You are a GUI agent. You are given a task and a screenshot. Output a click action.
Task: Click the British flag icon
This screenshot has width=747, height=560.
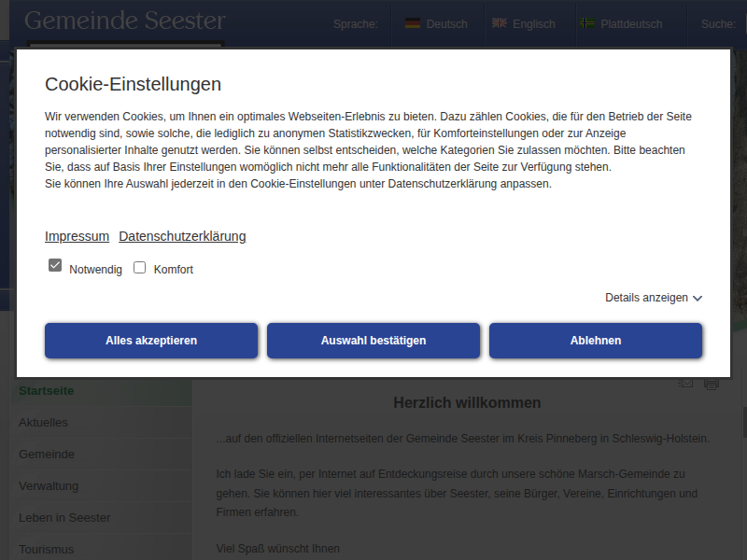pyautogui.click(x=500, y=23)
